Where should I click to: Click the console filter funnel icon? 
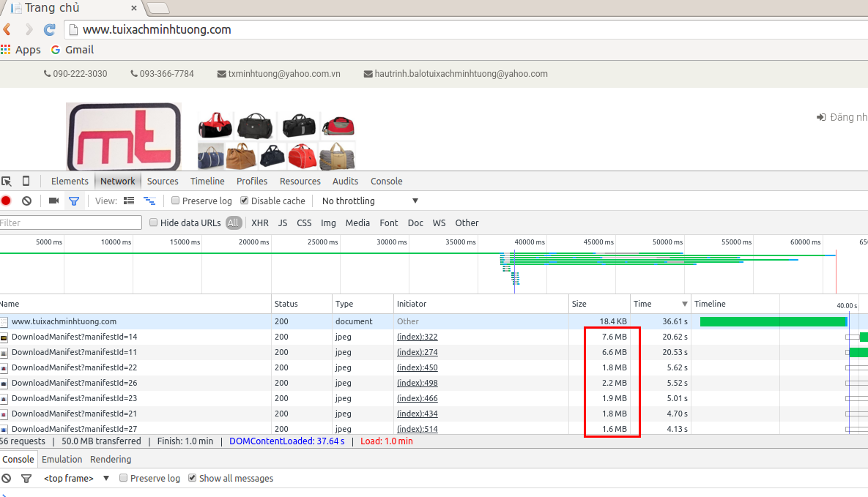(x=26, y=479)
